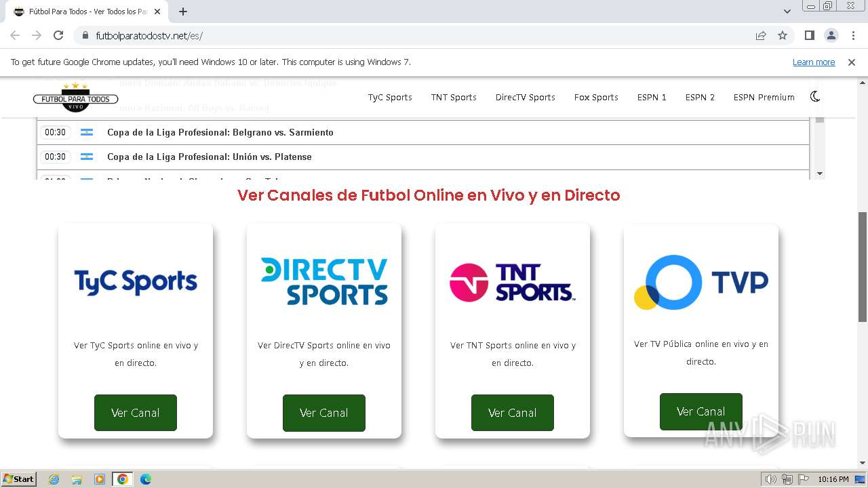Click the TyC Sports logo image

tap(136, 281)
